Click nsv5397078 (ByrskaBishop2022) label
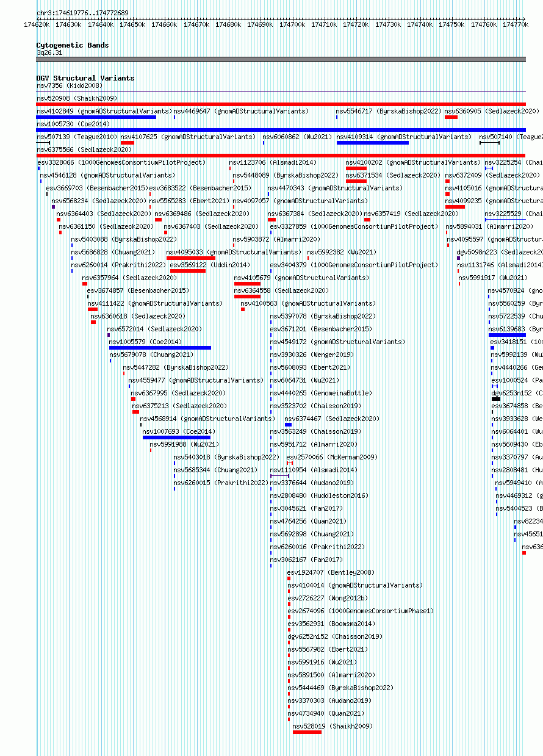543x756 pixels. pyautogui.click(x=323, y=316)
